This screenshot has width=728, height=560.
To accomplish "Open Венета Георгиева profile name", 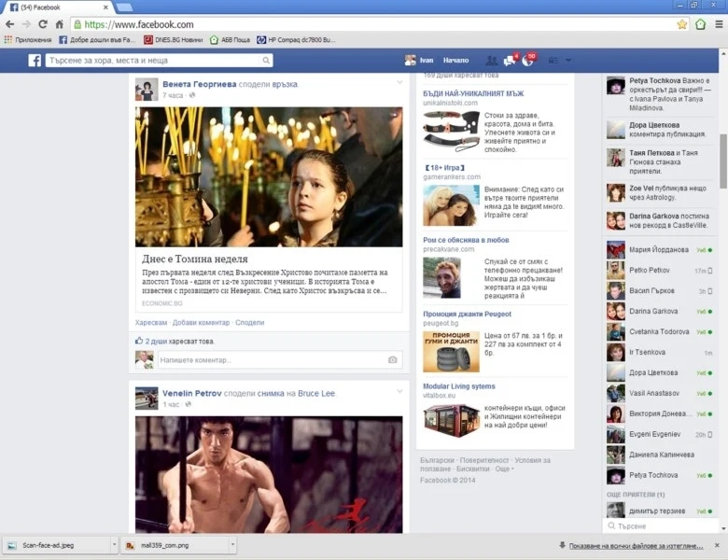I will pos(199,84).
